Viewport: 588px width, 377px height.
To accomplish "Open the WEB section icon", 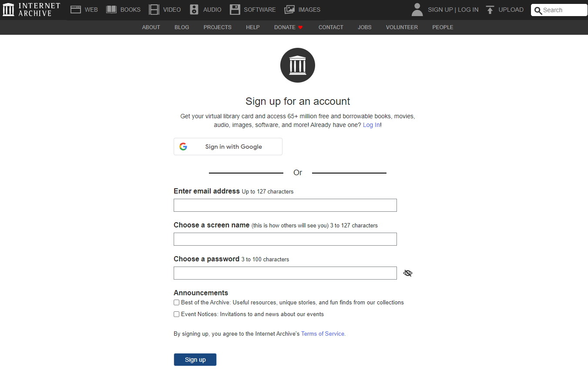I will [76, 9].
